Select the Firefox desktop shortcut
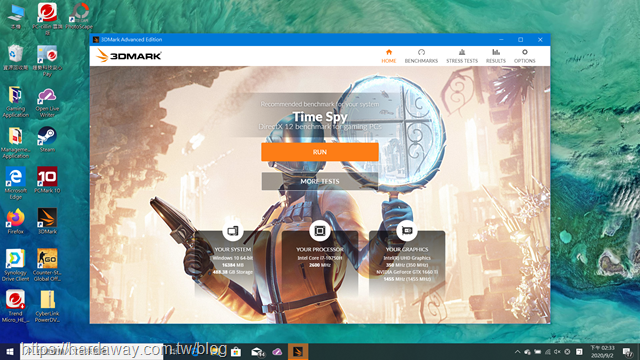 pyautogui.click(x=16, y=221)
